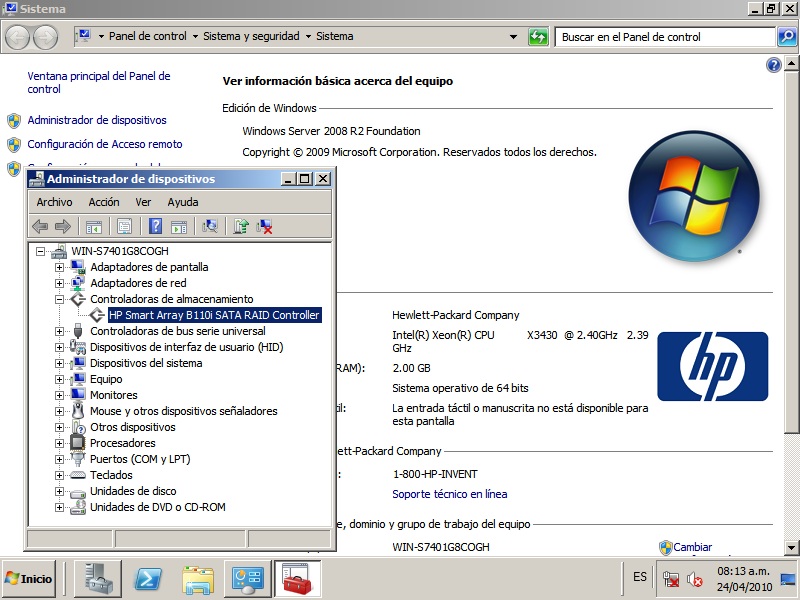Open Server Manager from the taskbar

click(x=97, y=579)
